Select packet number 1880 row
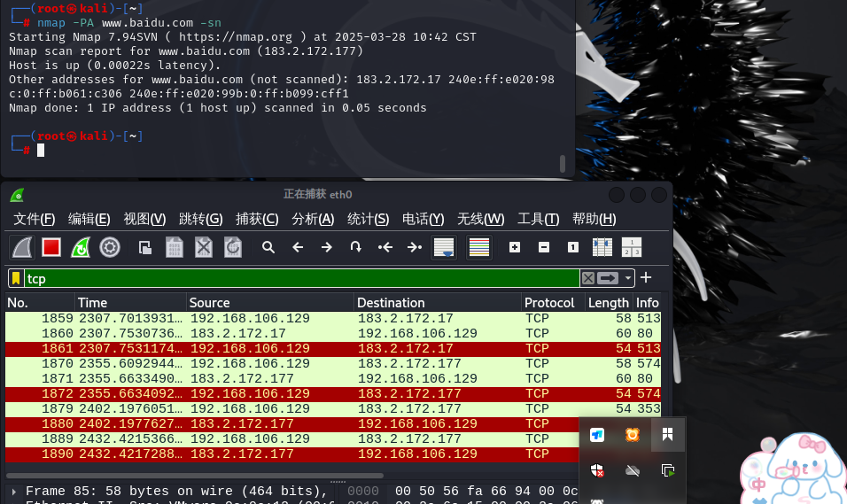847x504 pixels. click(291, 424)
